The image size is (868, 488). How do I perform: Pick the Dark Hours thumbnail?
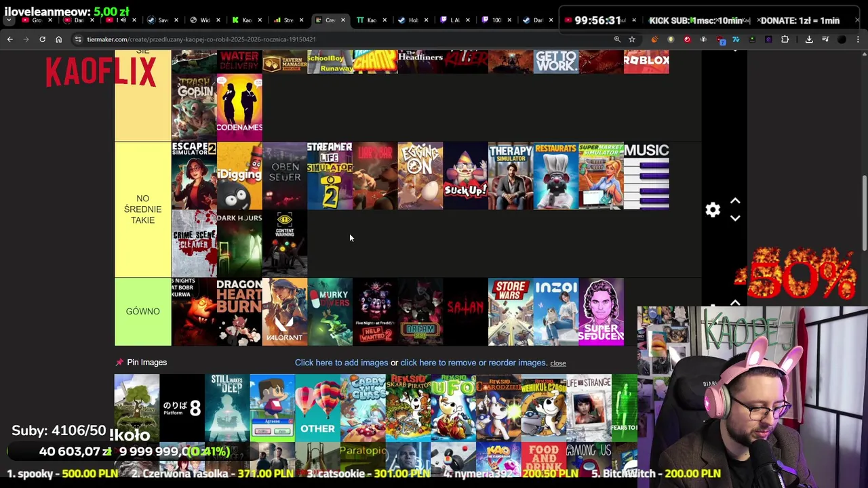pyautogui.click(x=239, y=243)
